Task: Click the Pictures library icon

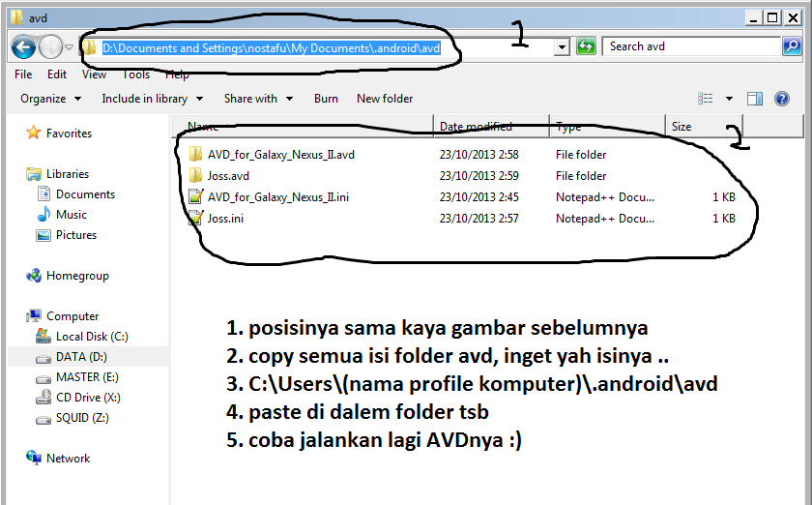Action: pos(43,235)
